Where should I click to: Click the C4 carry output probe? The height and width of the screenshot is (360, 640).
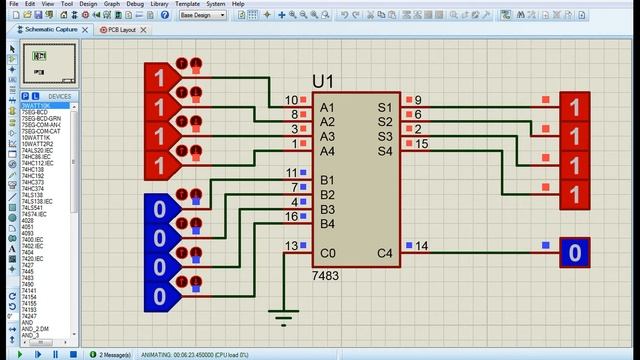click(575, 253)
